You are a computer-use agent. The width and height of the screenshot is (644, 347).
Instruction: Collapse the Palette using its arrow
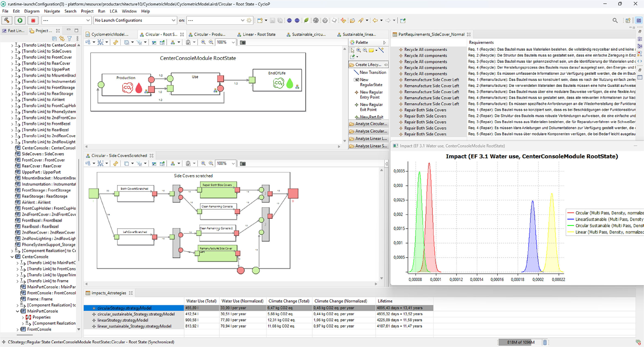tap(384, 43)
